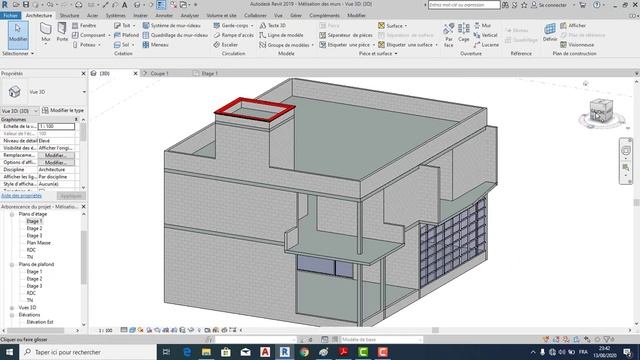Click the Séparateur de pièces tool
640x360 pixels.
pyautogui.click(x=346, y=35)
